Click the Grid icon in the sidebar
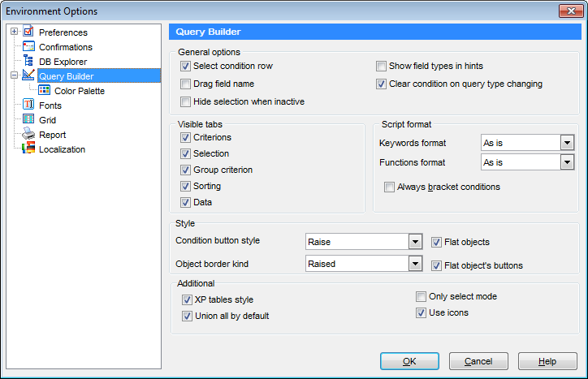Image resolution: width=588 pixels, height=379 pixels. [28, 120]
